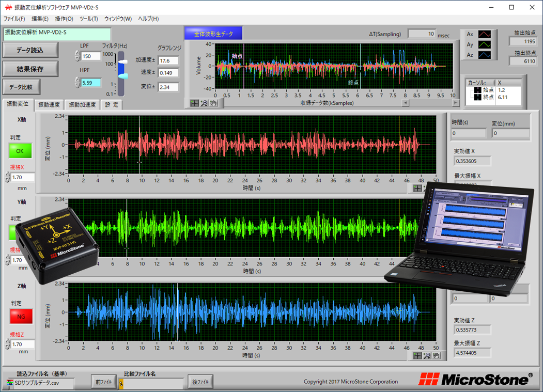Click the 抽出終点 field showing 6110

pyautogui.click(x=523, y=61)
